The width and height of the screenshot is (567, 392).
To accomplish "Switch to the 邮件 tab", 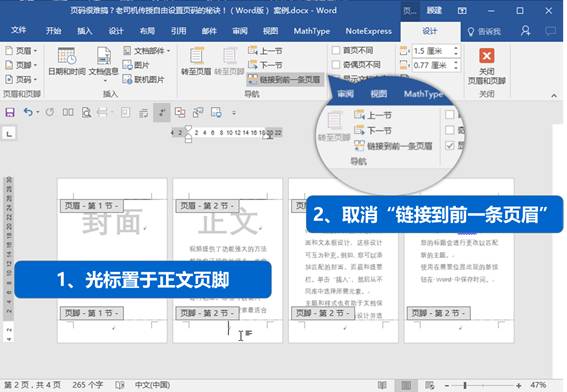I will (209, 31).
